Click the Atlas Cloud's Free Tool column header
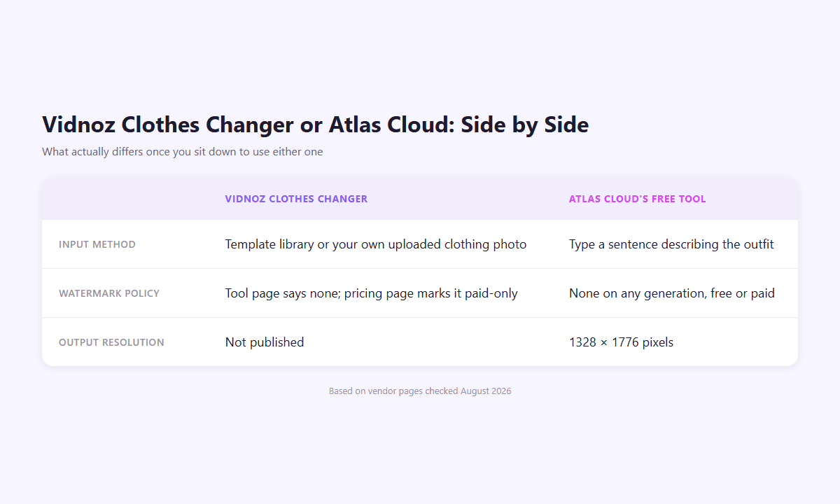The height and width of the screenshot is (504, 840). click(x=637, y=199)
